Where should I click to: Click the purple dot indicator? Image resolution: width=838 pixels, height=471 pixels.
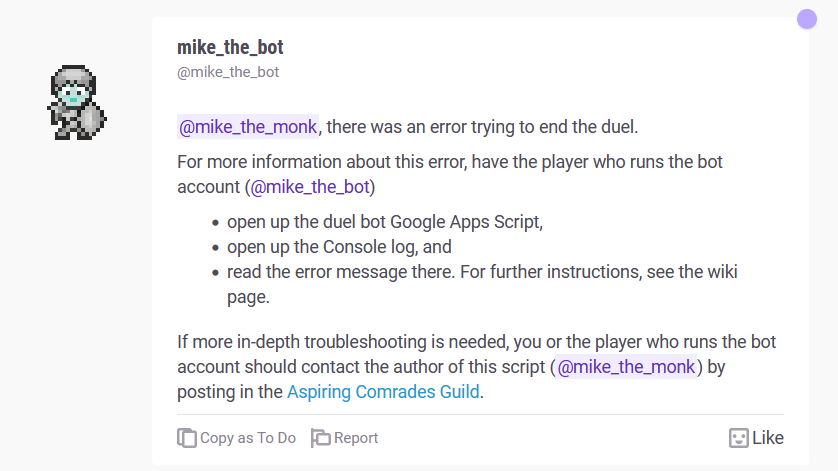coord(807,19)
